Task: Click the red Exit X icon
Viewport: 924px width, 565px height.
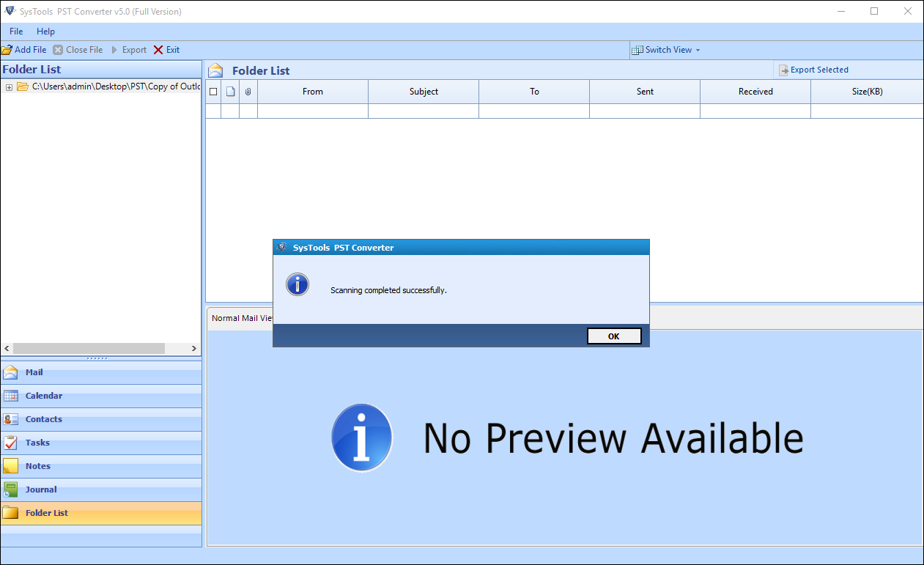Action: click(158, 50)
